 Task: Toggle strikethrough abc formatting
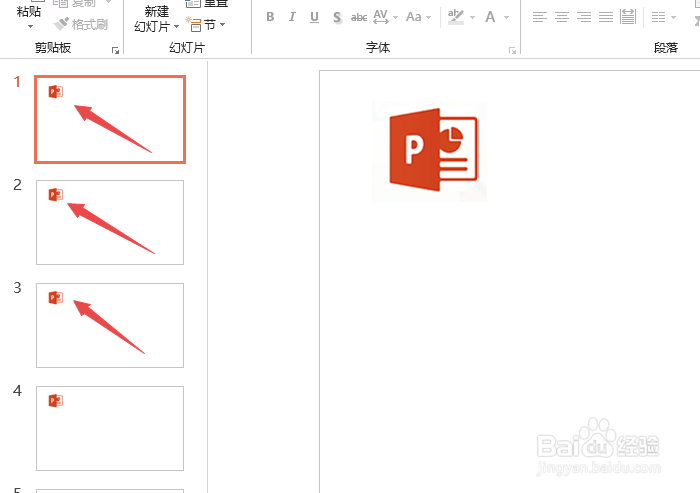359,17
